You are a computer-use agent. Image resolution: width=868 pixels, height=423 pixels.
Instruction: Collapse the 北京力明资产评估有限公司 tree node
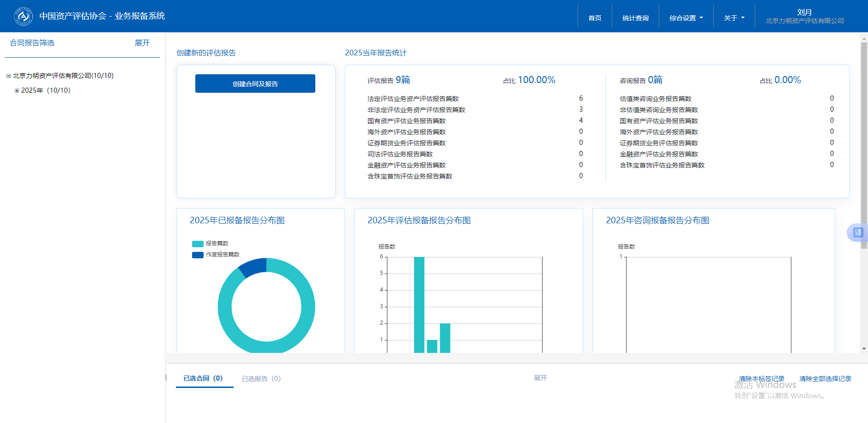[x=8, y=76]
